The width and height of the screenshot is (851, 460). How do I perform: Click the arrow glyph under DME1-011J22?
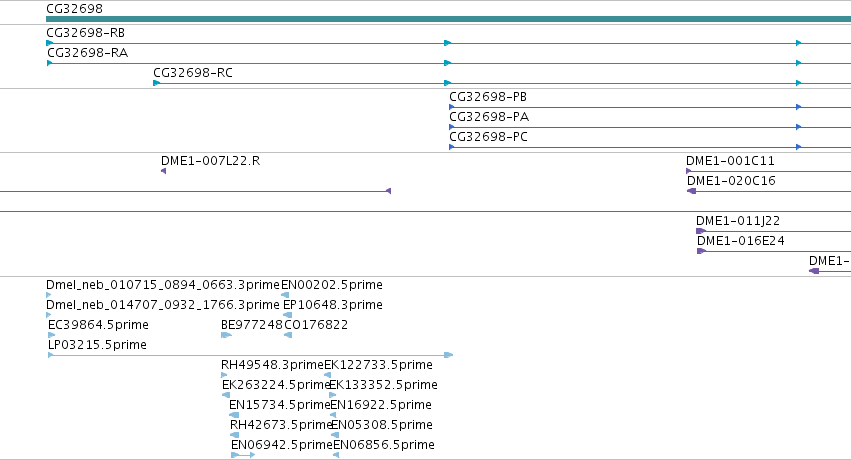pyautogui.click(x=701, y=231)
